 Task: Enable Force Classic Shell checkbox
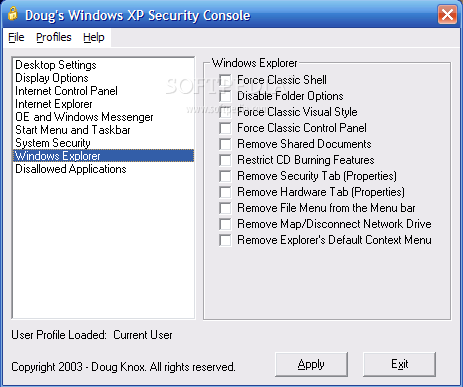[x=225, y=80]
